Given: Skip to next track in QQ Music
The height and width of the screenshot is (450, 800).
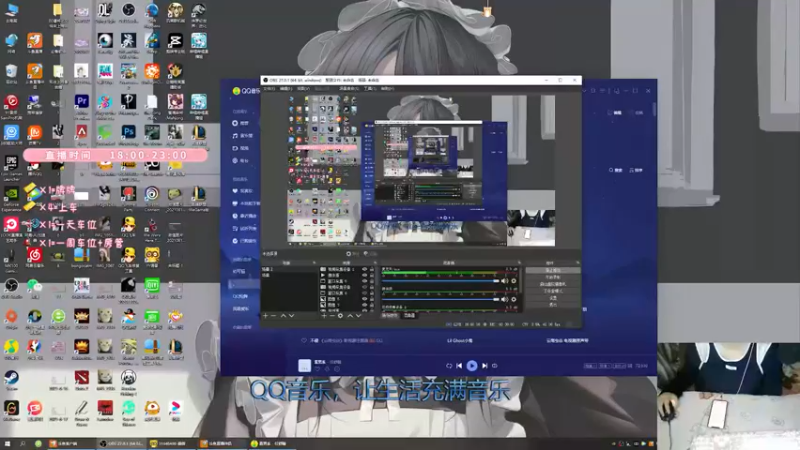Looking at the screenshot, I should tap(485, 365).
